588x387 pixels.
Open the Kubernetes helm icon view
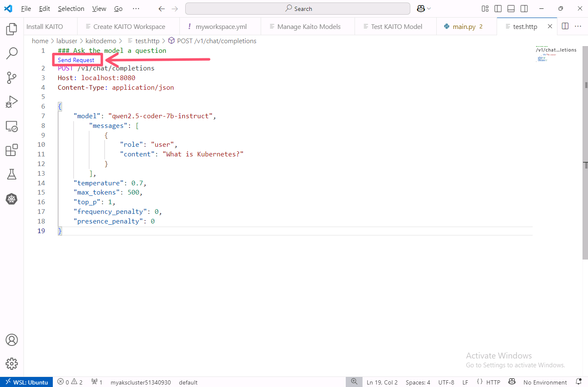tap(12, 199)
